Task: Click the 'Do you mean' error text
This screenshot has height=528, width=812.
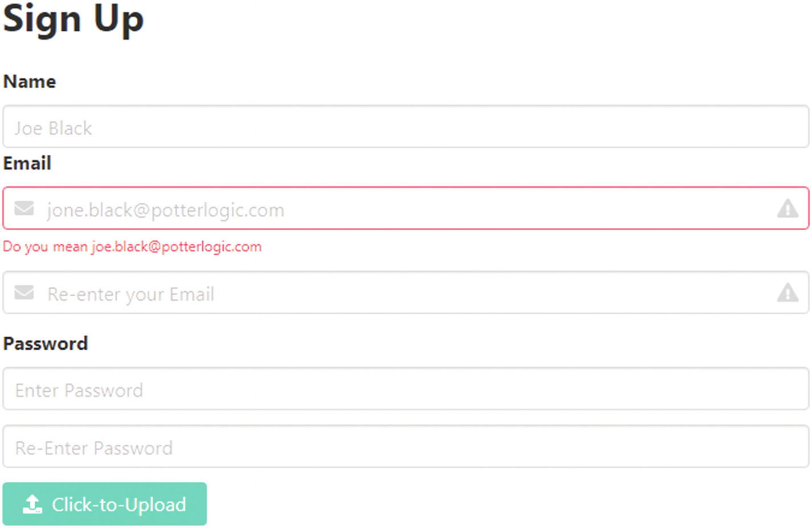Action: (46, 247)
